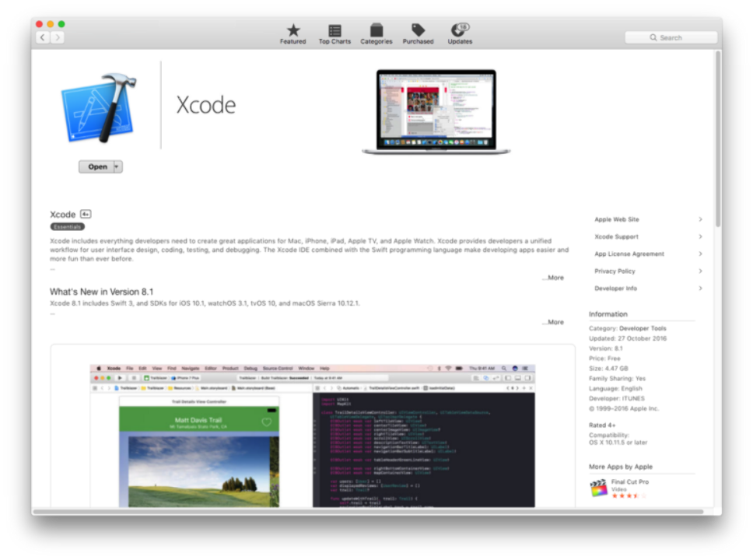This screenshot has height=560, width=753.
Task: Click the Final Cut Pro app icon
Action: click(597, 488)
